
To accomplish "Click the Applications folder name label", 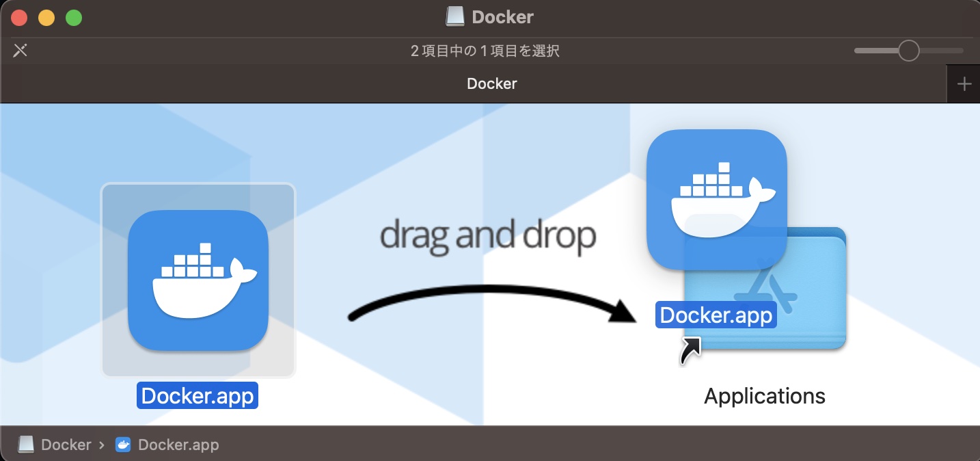I will tap(765, 395).
